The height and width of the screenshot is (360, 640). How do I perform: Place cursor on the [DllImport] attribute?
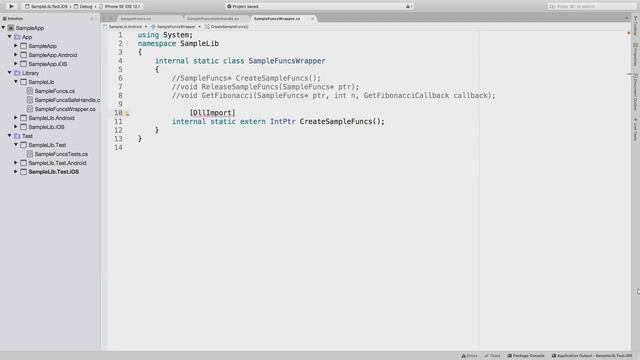pos(212,113)
